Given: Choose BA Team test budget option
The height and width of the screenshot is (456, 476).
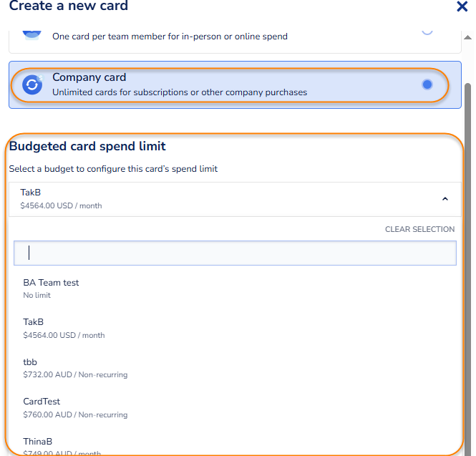Looking at the screenshot, I should 52,288.
